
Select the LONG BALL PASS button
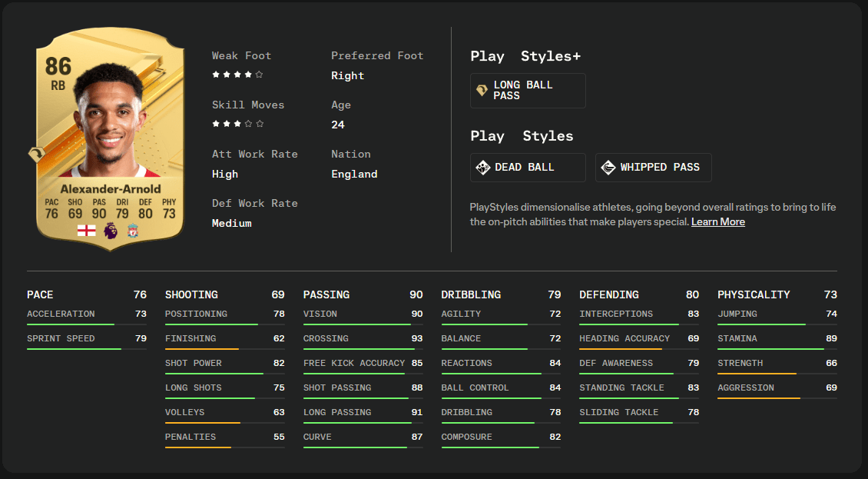click(x=528, y=91)
